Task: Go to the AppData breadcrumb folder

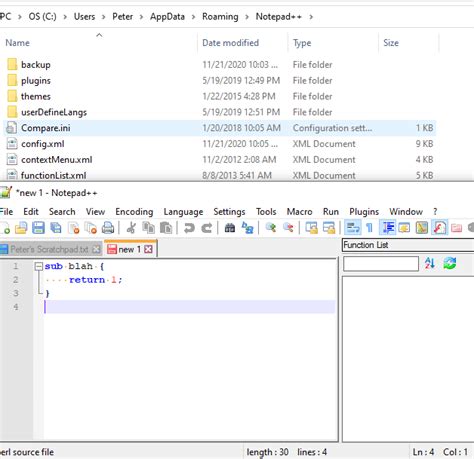Action: (x=167, y=17)
